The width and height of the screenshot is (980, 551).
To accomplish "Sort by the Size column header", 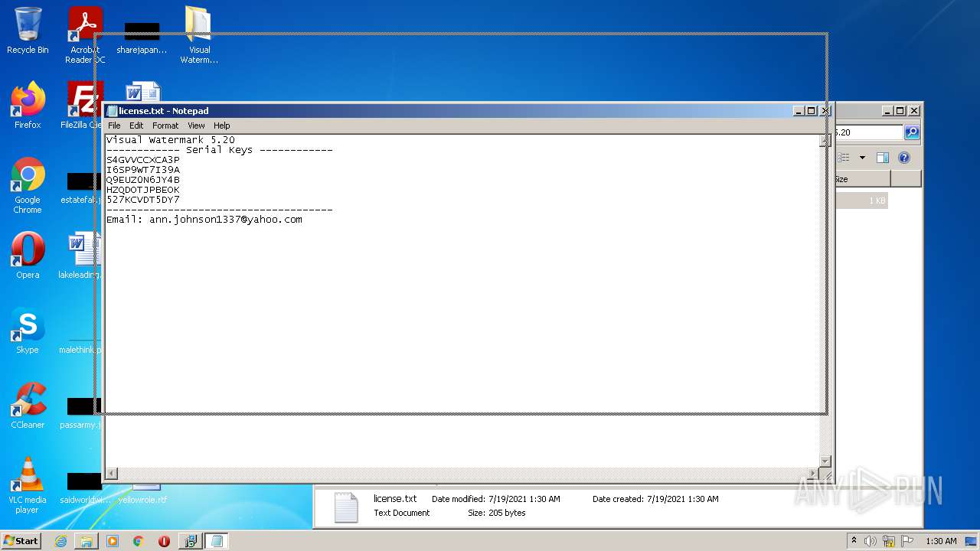I will [861, 179].
